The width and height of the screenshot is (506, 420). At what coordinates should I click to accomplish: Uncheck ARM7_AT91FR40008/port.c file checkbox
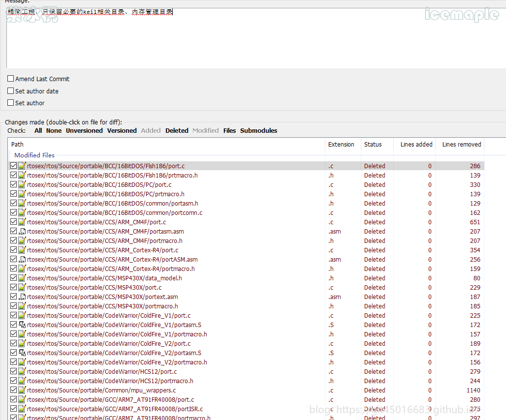tap(13, 399)
